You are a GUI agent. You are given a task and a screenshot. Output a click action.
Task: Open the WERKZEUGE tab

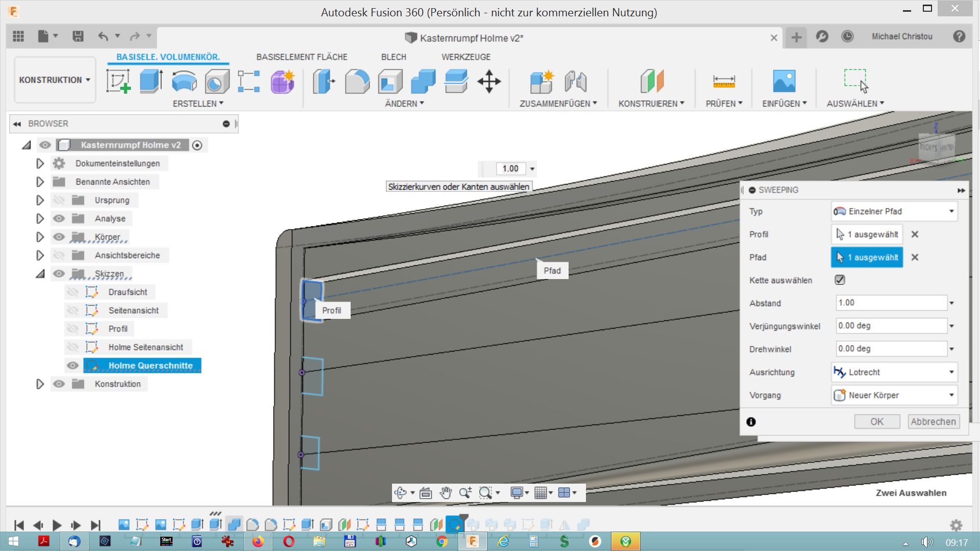[x=465, y=57]
